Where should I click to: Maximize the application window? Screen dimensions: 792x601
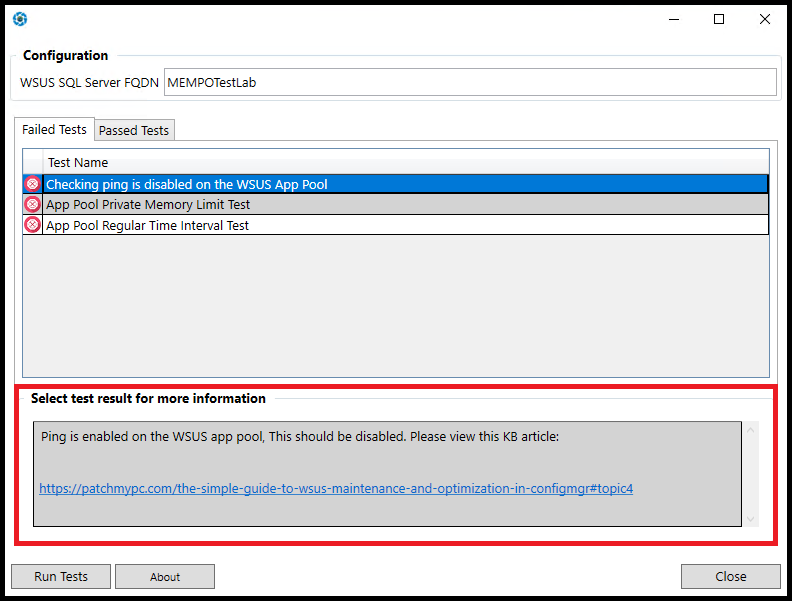pyautogui.click(x=718, y=19)
